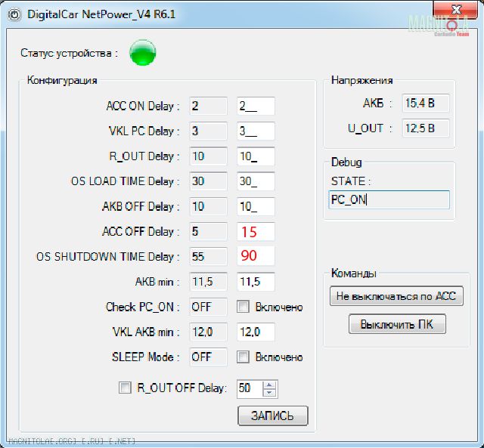Edit the VKL AKB min new value field

(x=256, y=332)
